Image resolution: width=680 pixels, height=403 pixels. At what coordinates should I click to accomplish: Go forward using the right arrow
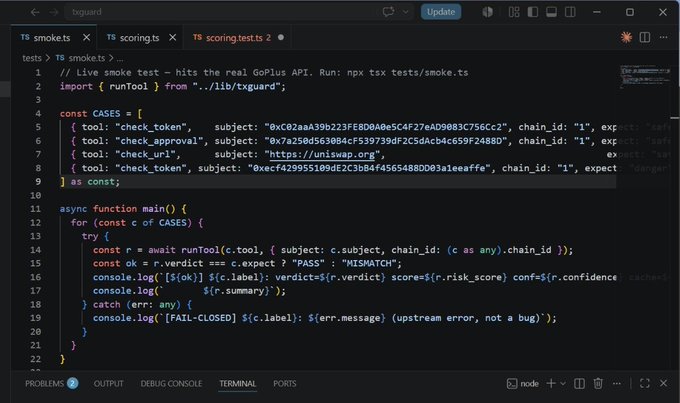coord(54,12)
